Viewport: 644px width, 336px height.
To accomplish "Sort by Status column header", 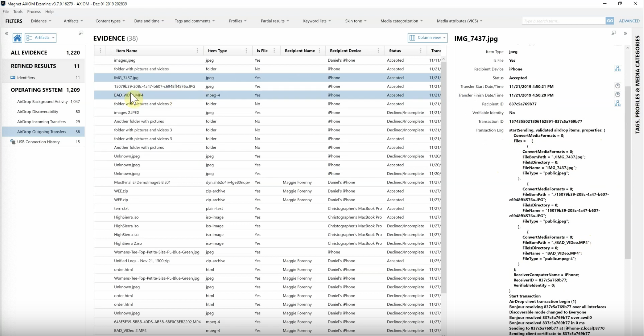I will (395, 51).
